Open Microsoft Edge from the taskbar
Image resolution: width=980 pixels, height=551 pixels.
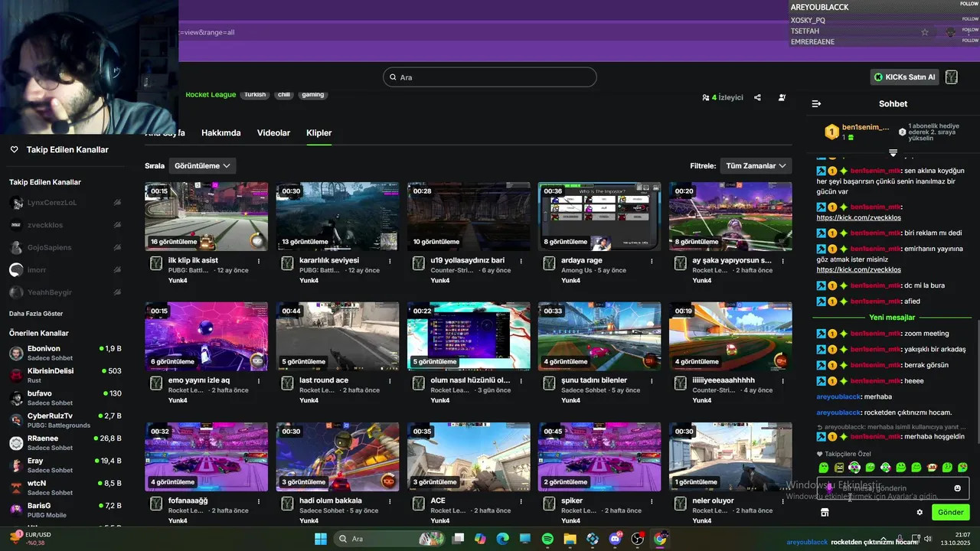(x=503, y=539)
